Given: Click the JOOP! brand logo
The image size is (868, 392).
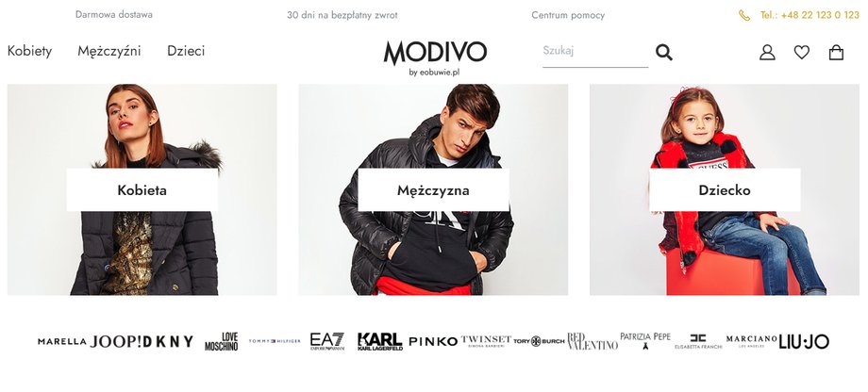Looking at the screenshot, I should click(x=116, y=342).
